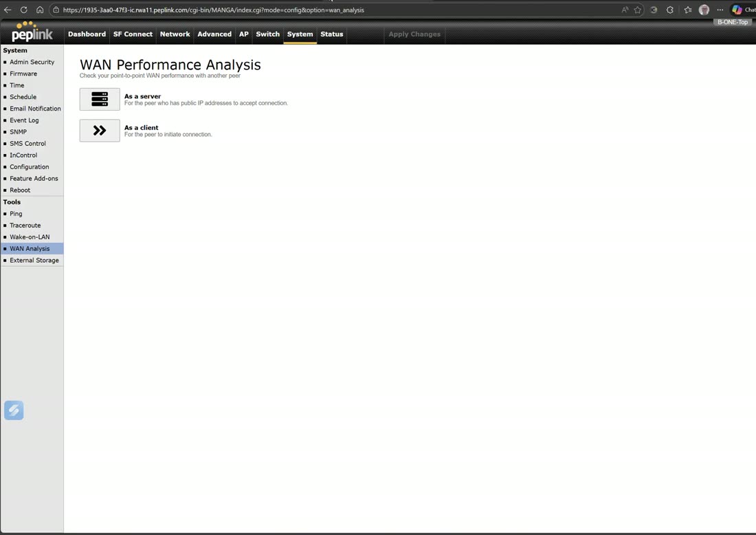The height and width of the screenshot is (535, 756).
Task: Open InControl settings
Action: coord(32,155)
